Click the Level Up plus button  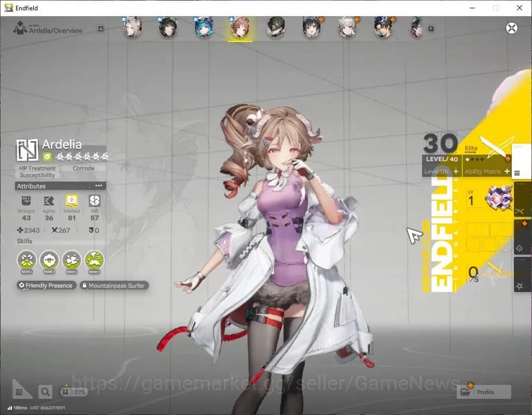click(456, 171)
